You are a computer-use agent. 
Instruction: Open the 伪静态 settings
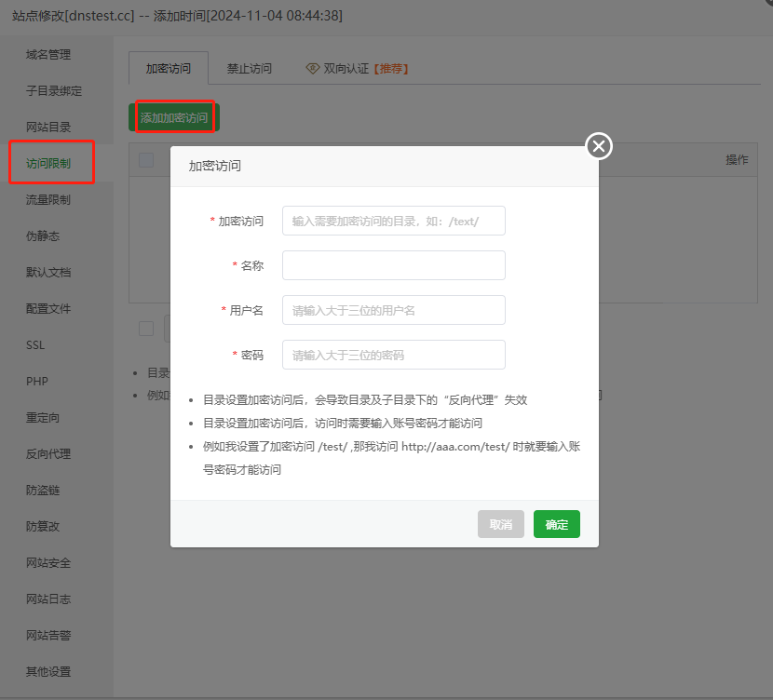pos(45,234)
